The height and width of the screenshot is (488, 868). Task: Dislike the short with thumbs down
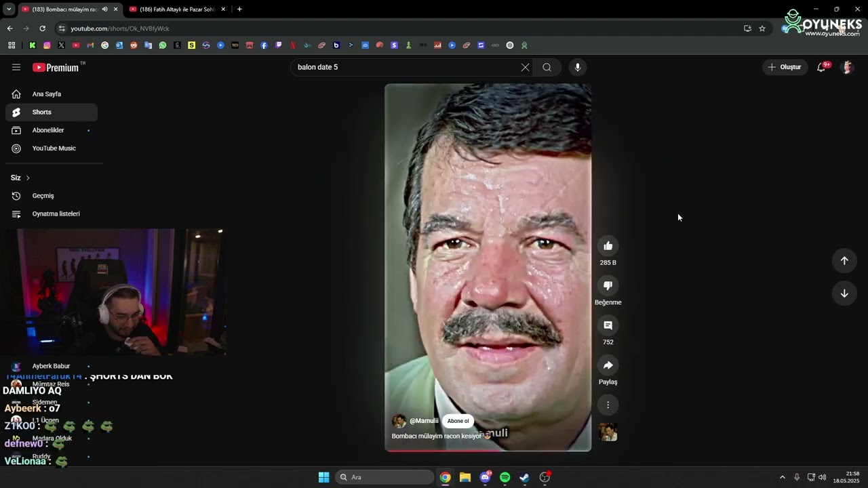(608, 286)
